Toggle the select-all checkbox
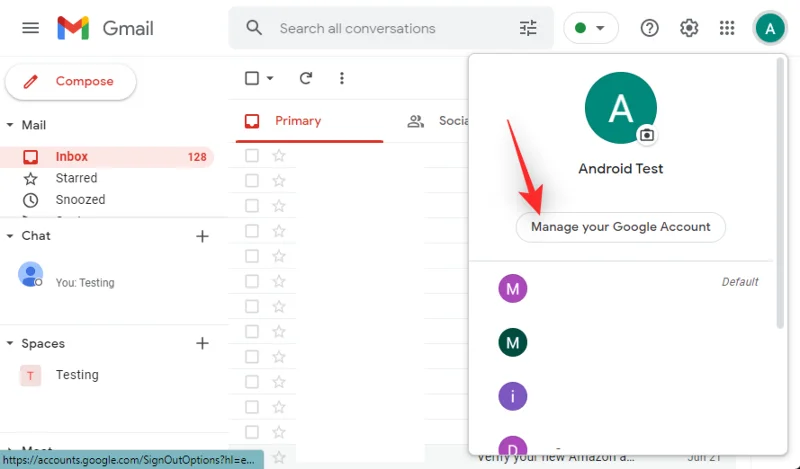The width and height of the screenshot is (800, 469). click(x=252, y=78)
